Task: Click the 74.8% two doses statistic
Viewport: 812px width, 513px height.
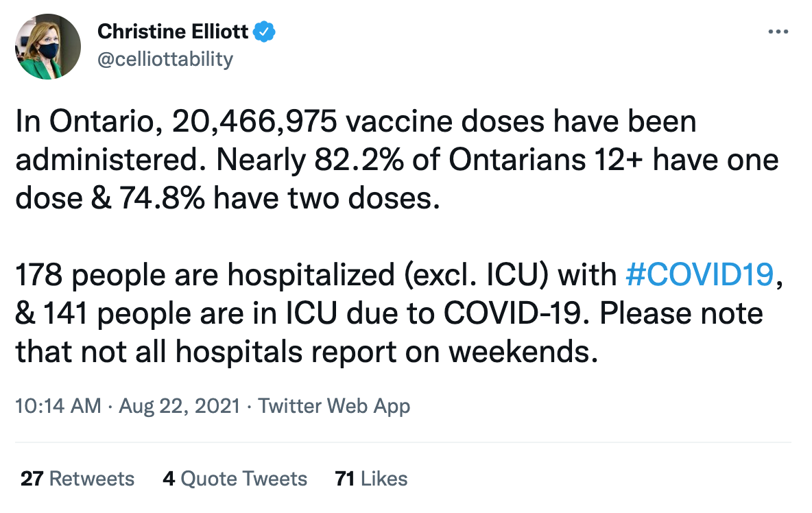Action: (x=162, y=198)
